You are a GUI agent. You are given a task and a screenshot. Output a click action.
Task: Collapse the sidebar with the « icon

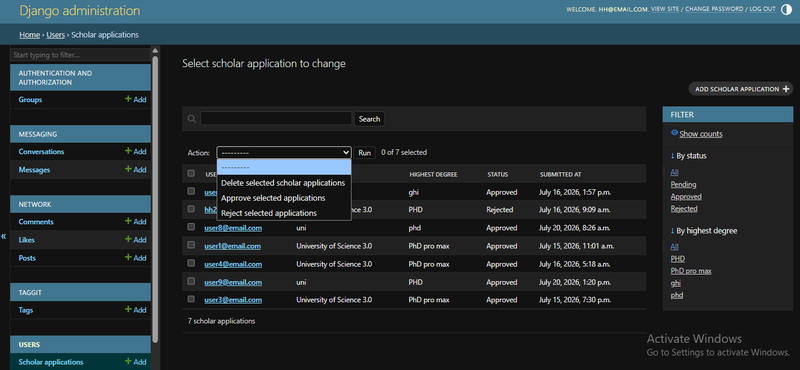[4, 236]
